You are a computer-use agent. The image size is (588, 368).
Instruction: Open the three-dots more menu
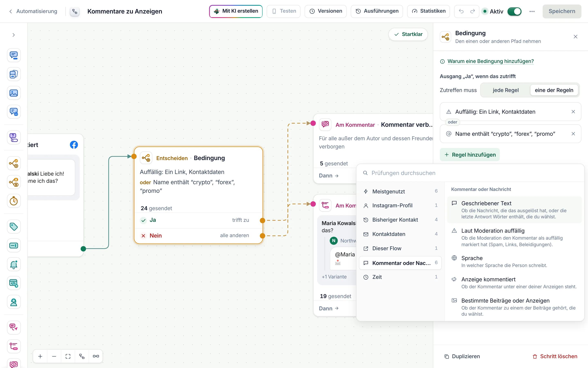pos(532,11)
